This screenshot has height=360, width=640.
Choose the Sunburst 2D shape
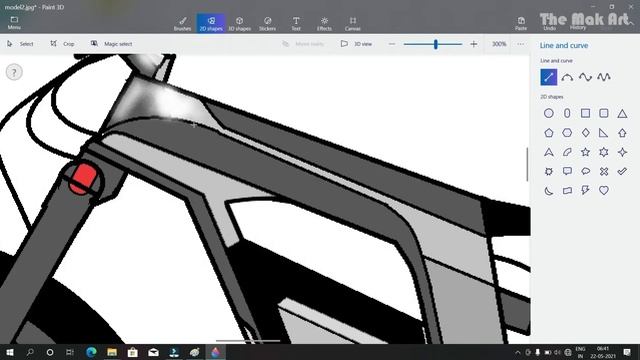[x=549, y=171]
